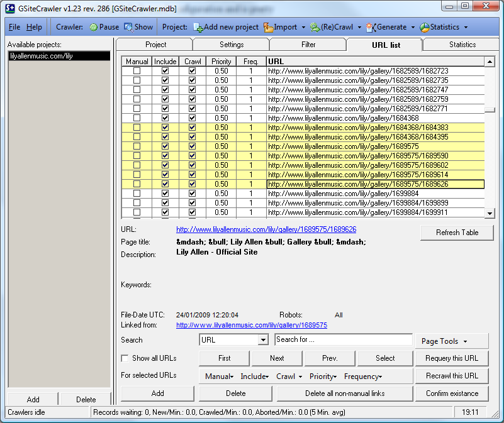This screenshot has width=504, height=423.
Task: Open the Page Tools dropdown
Action: pyautogui.click(x=452, y=341)
